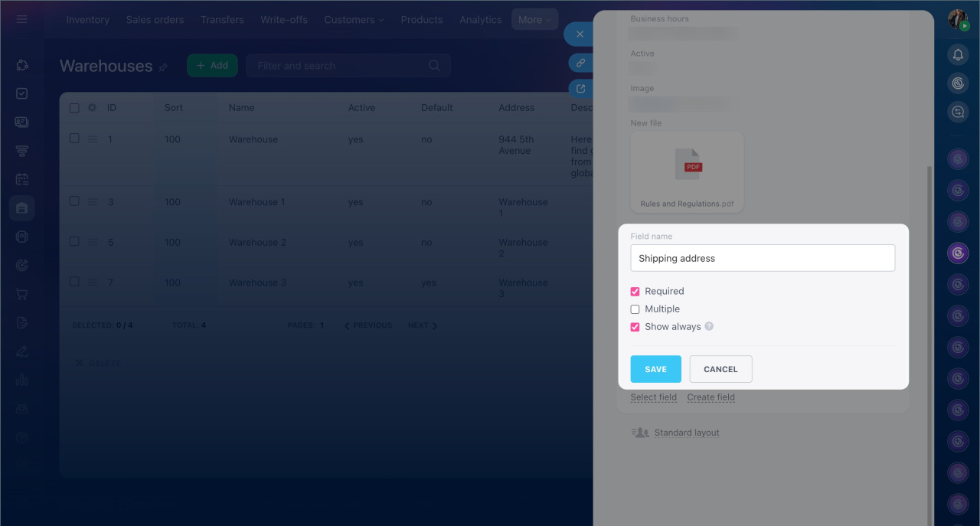Viewport: 980px width, 526px height.
Task: Go to the Sales orders tab
Action: [x=155, y=20]
